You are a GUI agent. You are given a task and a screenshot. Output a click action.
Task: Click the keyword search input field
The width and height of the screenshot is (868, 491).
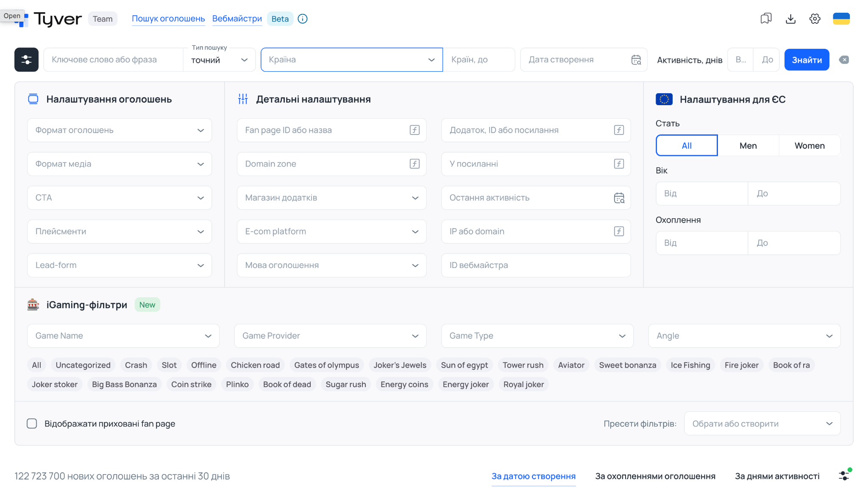click(114, 60)
